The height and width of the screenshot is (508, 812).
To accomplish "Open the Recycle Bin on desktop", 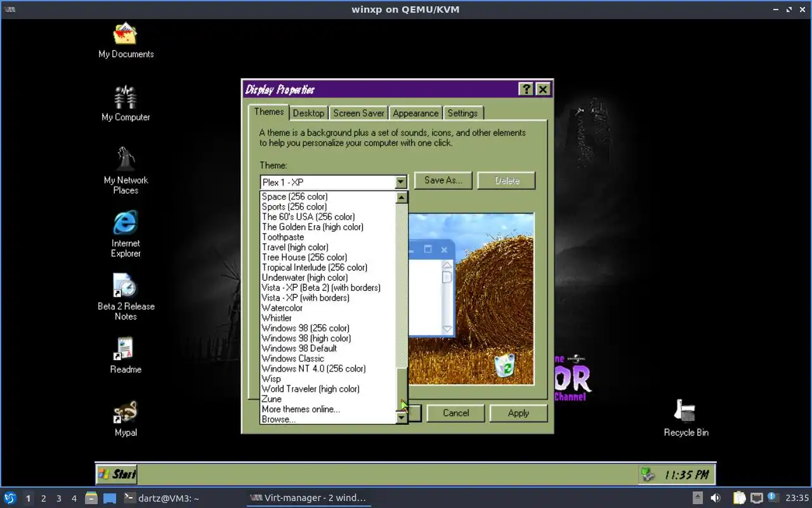I will coord(686,419).
